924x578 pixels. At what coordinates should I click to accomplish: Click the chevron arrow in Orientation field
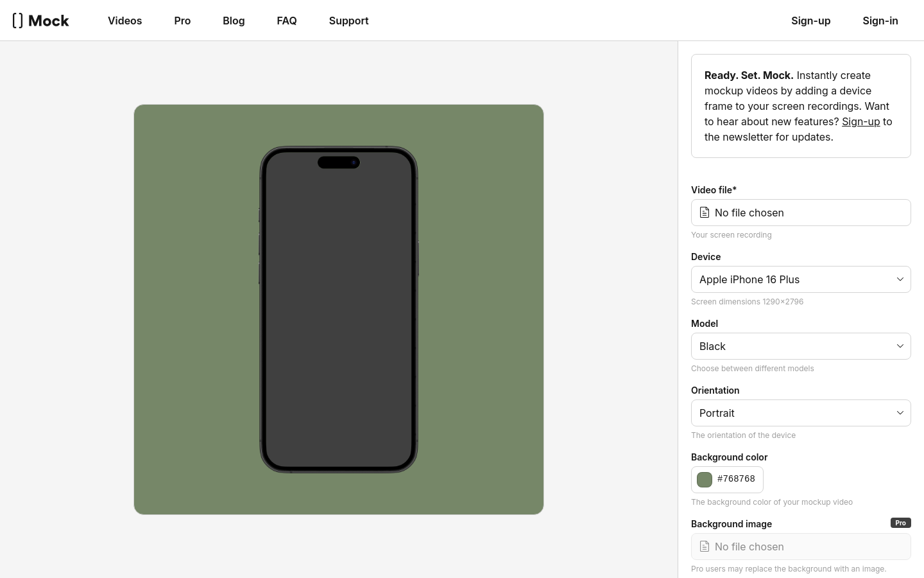(x=900, y=413)
